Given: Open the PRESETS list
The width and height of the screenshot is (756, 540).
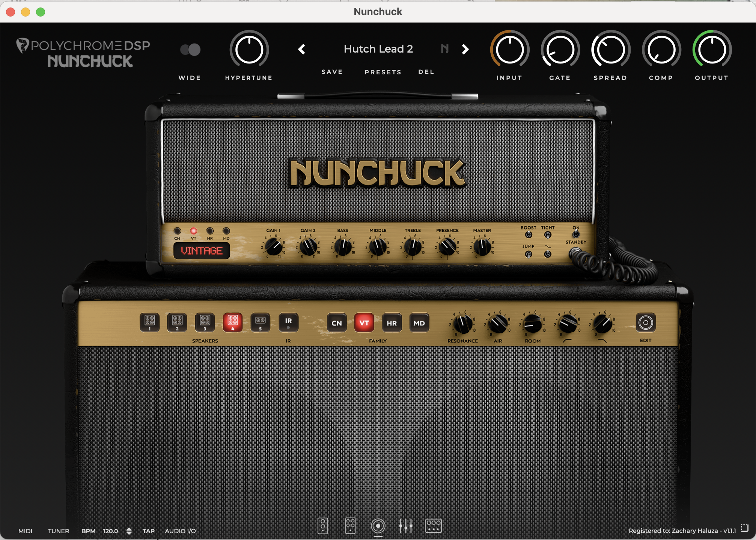Looking at the screenshot, I should coord(383,72).
